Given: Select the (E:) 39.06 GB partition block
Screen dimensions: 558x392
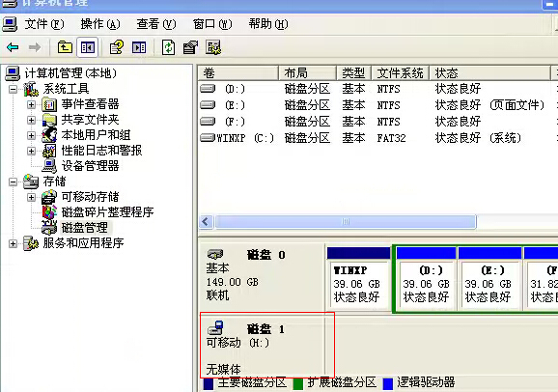Looking at the screenshot, I should pos(490,278).
